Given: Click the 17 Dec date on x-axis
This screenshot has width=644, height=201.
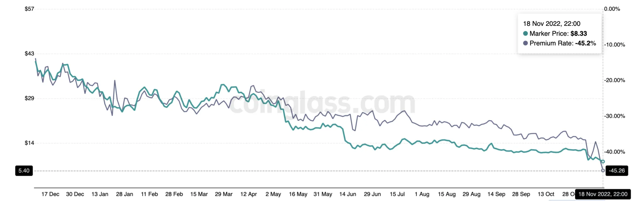Looking at the screenshot, I should pos(50,194).
